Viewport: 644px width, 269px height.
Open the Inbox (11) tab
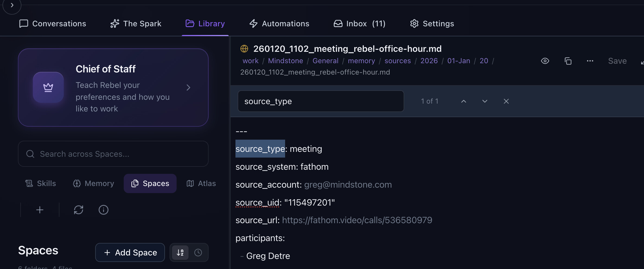[x=359, y=24]
